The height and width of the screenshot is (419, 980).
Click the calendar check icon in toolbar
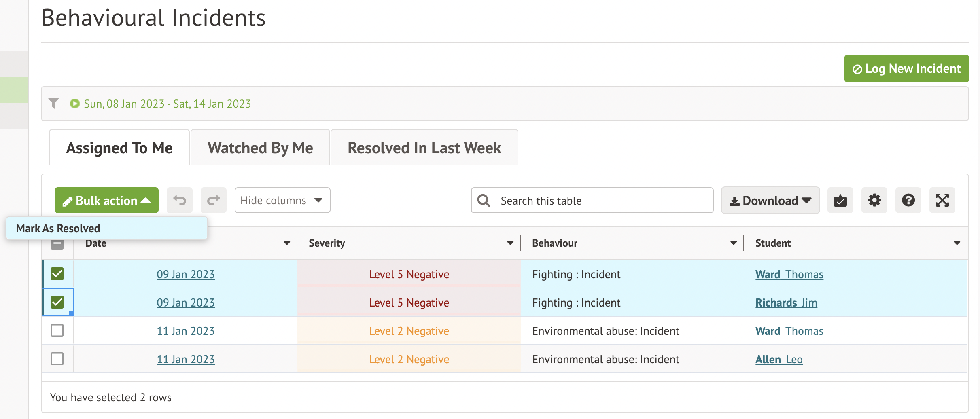pos(840,200)
